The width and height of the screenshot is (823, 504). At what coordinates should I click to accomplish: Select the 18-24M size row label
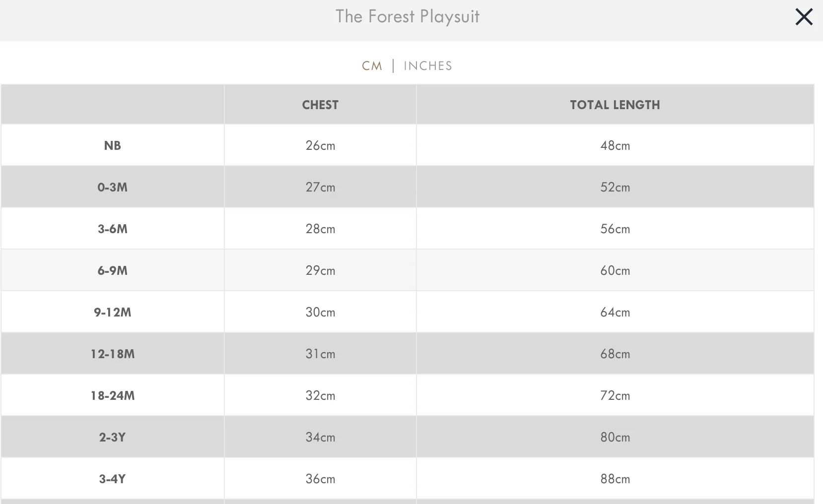pos(112,395)
